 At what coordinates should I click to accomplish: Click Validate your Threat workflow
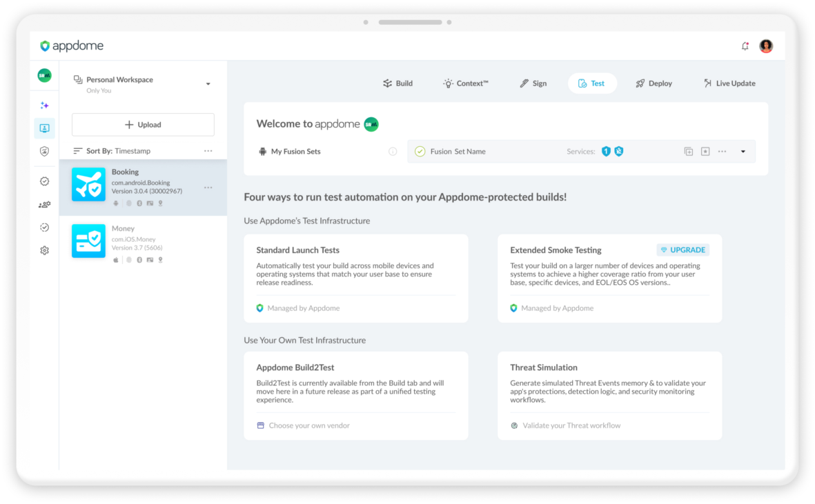click(x=571, y=425)
